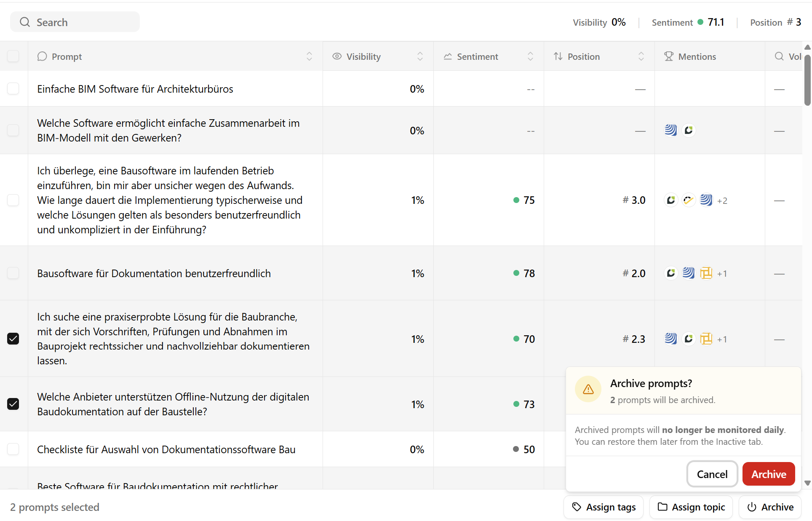Click the yellow grid brand logo in Bausoftware row
The height and width of the screenshot is (521, 812).
tap(706, 273)
